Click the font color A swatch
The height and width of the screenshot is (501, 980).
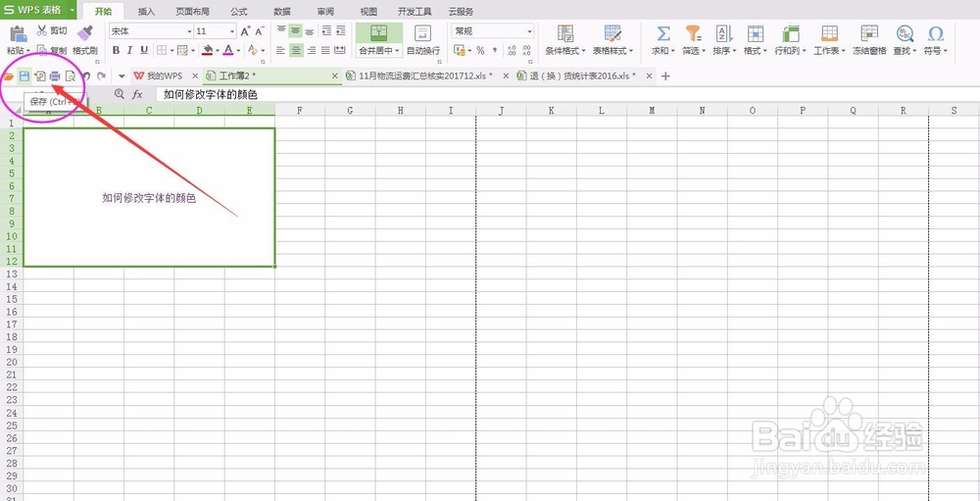point(228,50)
